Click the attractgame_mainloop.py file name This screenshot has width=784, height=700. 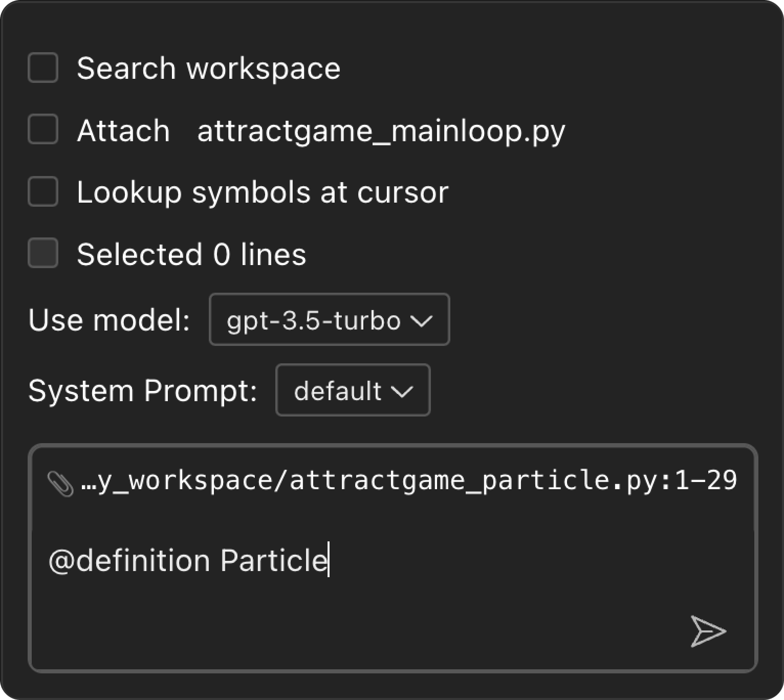pos(381,131)
